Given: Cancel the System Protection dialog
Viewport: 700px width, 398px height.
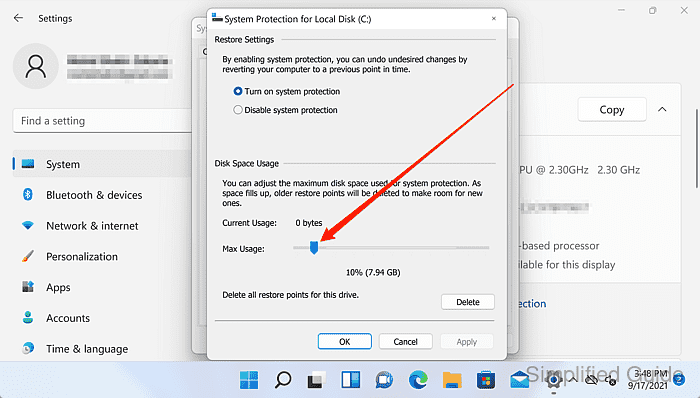Looking at the screenshot, I should (405, 341).
